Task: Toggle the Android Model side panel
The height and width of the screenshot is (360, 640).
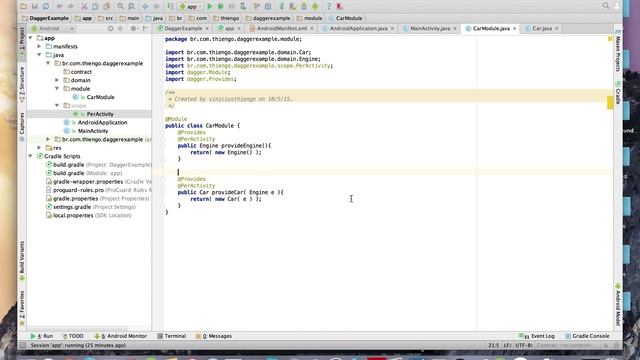Action: 618,304
